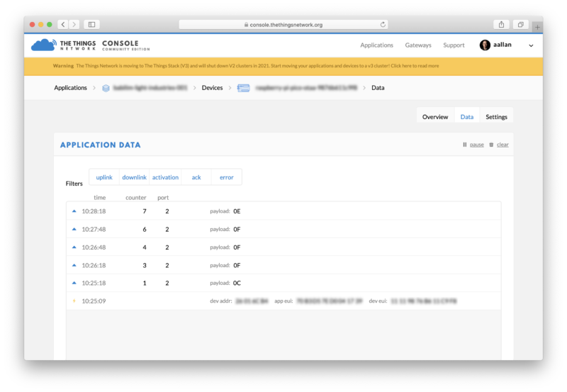Select the Data tab
Viewport: 567px width, 392px height.
467,117
